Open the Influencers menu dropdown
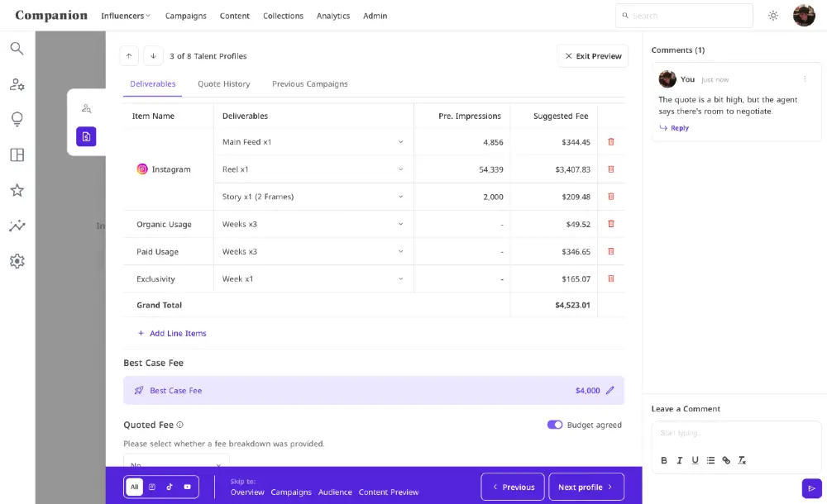This screenshot has width=827, height=504. (126, 16)
